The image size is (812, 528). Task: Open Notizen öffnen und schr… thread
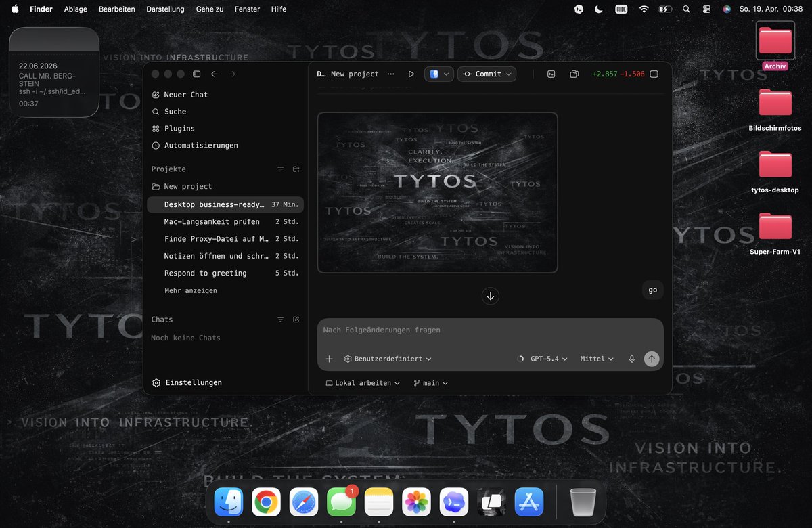point(225,256)
